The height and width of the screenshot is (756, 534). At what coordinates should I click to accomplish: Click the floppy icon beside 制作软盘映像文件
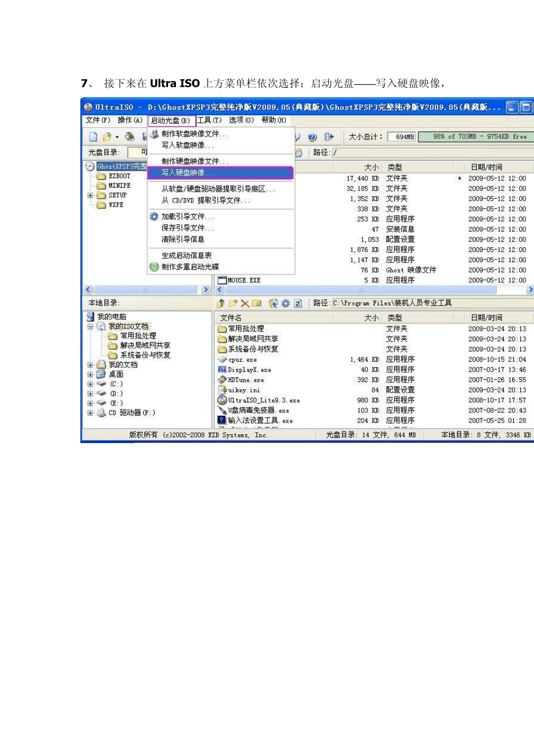(154, 134)
